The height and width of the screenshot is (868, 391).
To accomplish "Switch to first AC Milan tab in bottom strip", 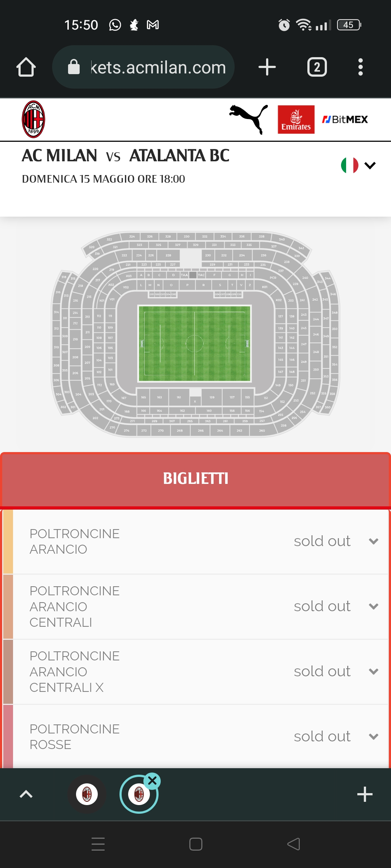I will coord(87,794).
